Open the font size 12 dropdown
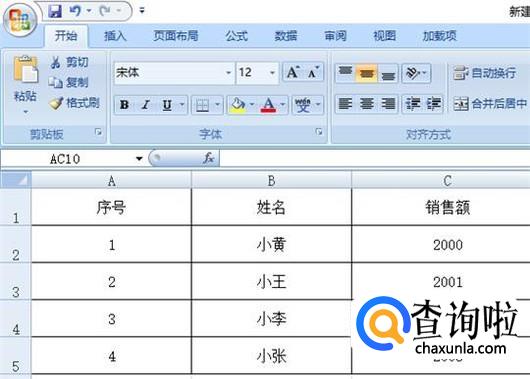 [x=272, y=73]
